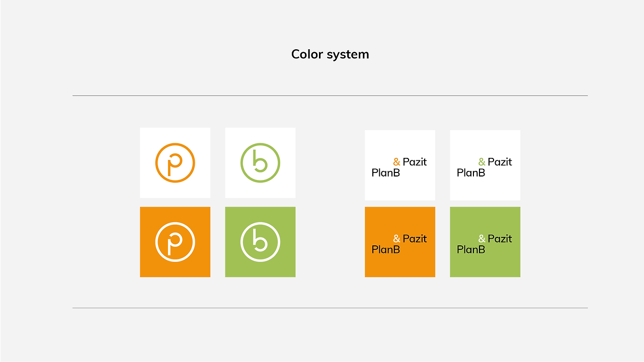Click the bottom horizontal divider line
The height and width of the screenshot is (362, 644).
point(330,308)
